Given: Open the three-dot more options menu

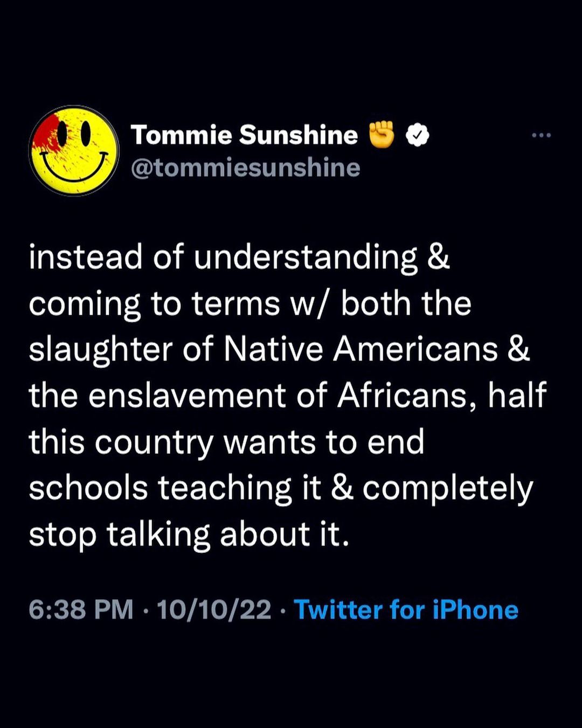Looking at the screenshot, I should [x=541, y=135].
